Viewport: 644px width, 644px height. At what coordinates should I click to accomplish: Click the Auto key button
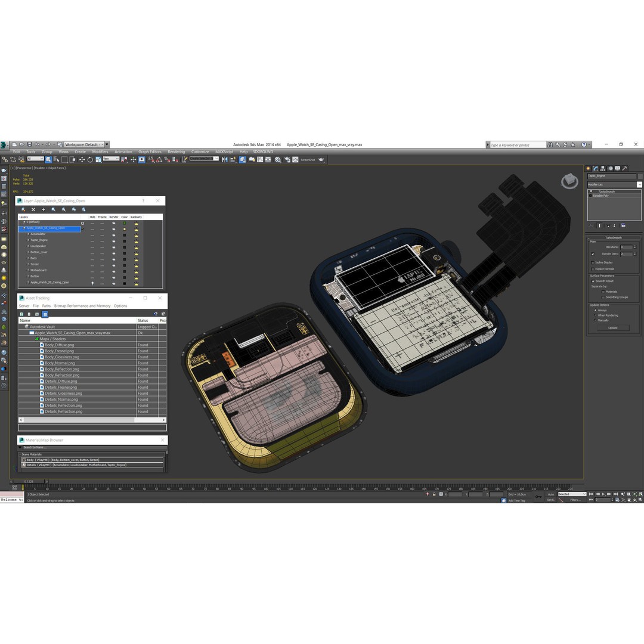[551, 494]
